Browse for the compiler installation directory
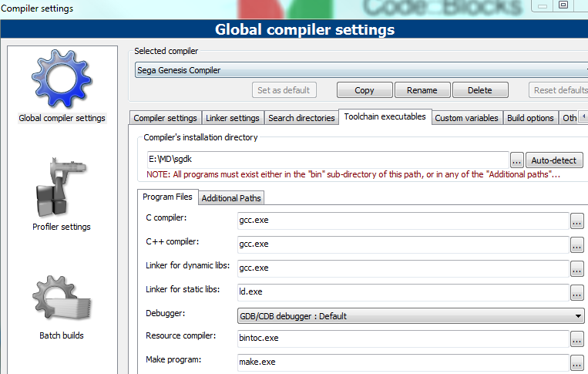Viewport: 588px width, 374px height. pos(516,160)
